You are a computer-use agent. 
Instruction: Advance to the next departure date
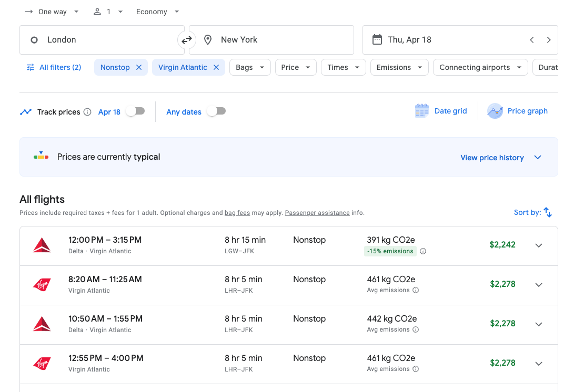pyautogui.click(x=549, y=40)
